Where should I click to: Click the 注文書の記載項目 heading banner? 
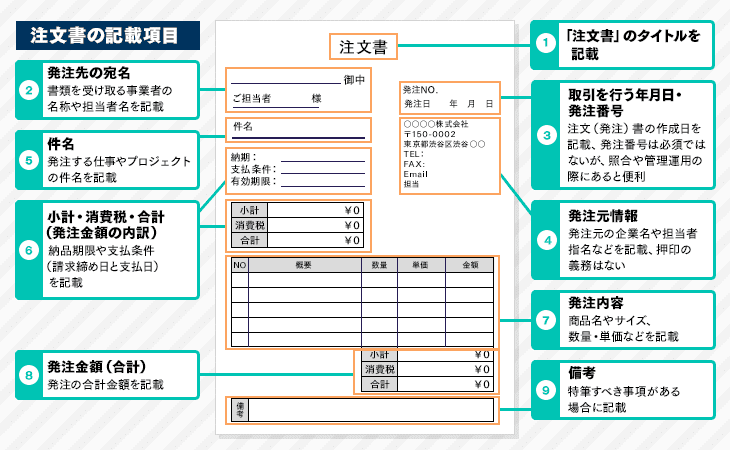104,35
